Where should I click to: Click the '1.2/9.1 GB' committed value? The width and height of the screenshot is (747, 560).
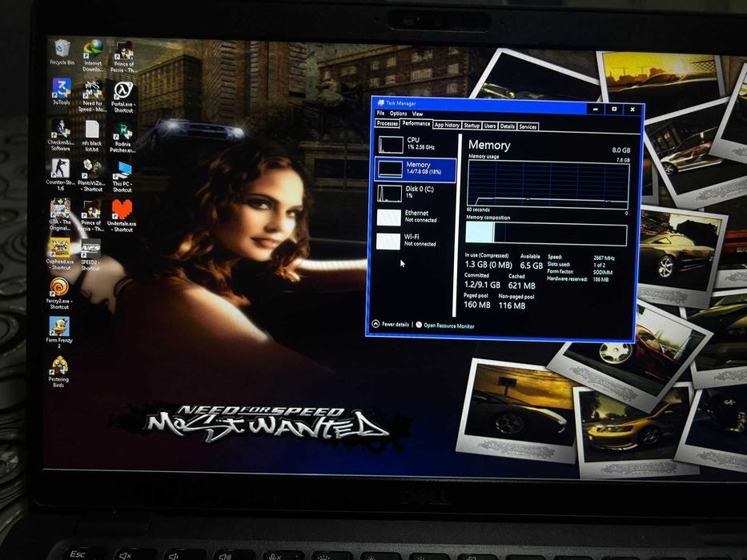482,285
